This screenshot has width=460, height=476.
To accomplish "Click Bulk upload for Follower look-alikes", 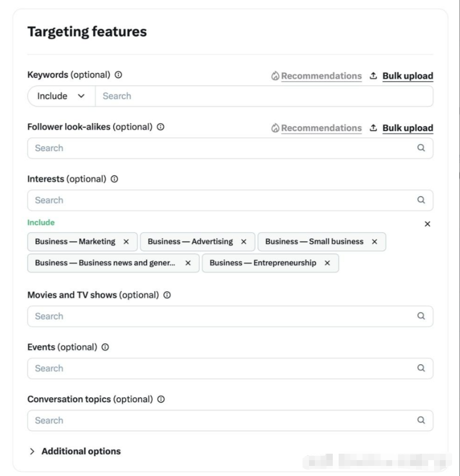I will point(407,128).
